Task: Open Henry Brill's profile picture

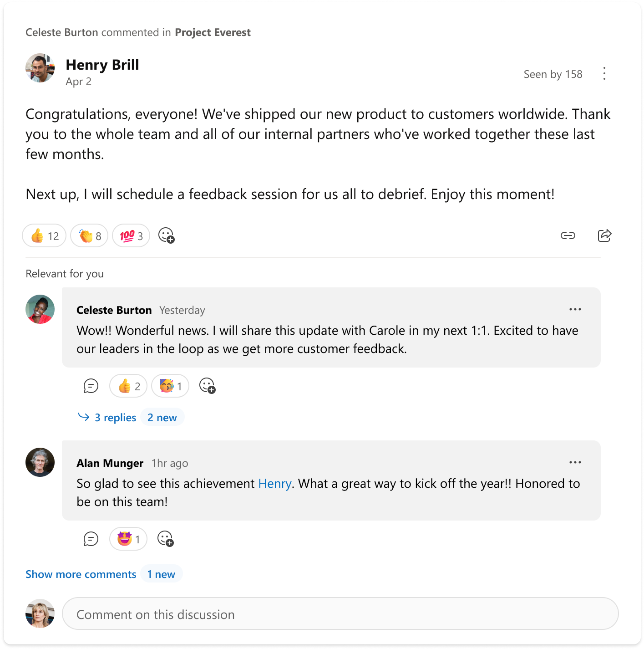Action: pos(40,68)
